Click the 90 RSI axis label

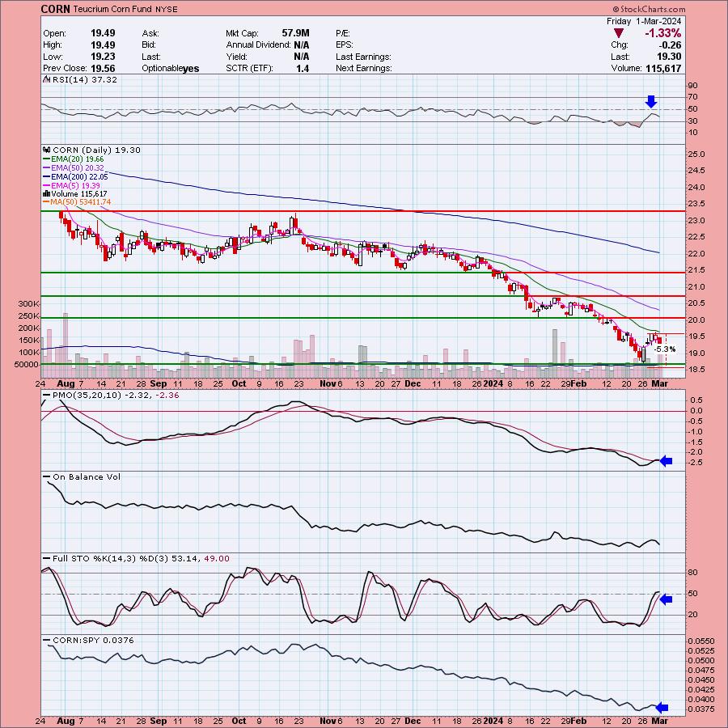click(x=692, y=86)
